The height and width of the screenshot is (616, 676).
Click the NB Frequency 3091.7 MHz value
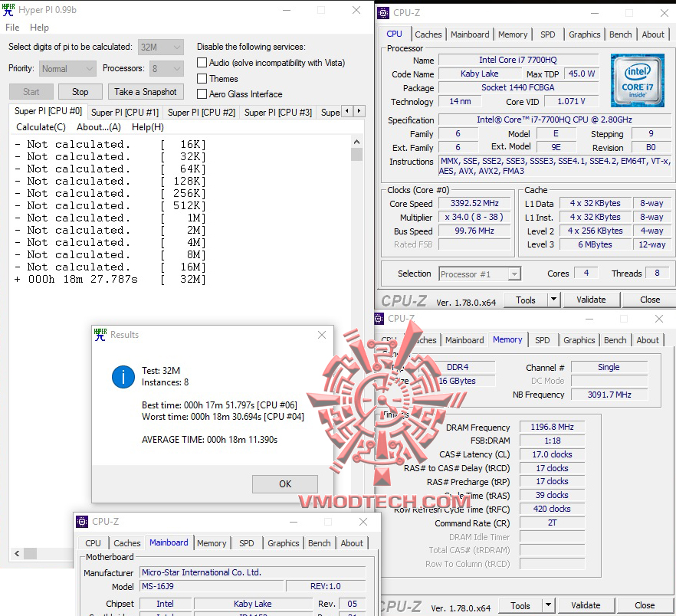(x=609, y=395)
